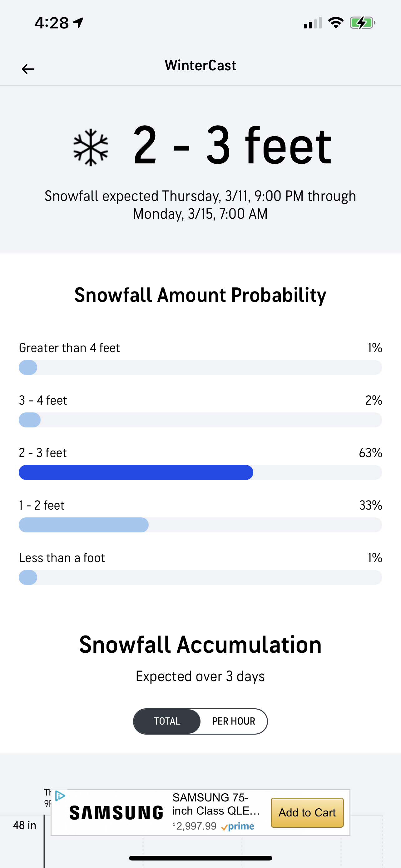Screen dimensions: 401x868
Task: Tap the location arrow in status bar
Action: [79, 23]
